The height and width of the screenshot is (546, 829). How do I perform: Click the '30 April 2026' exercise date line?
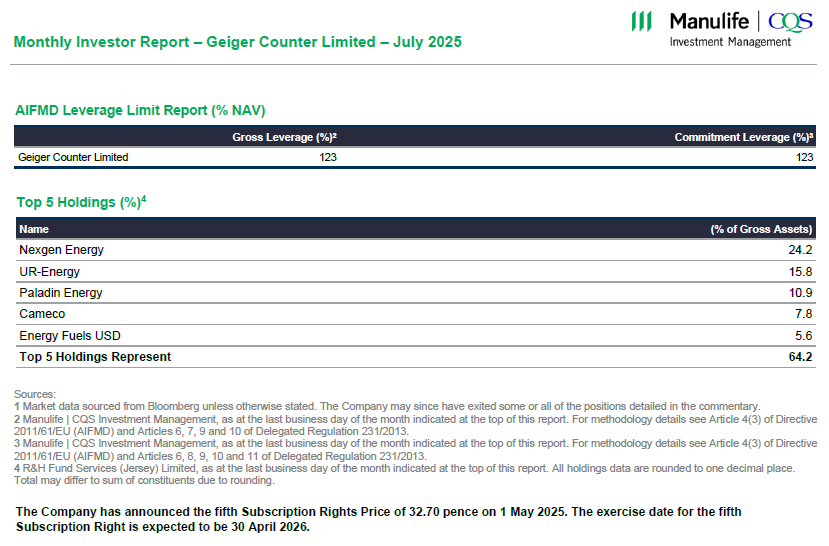[x=163, y=527]
